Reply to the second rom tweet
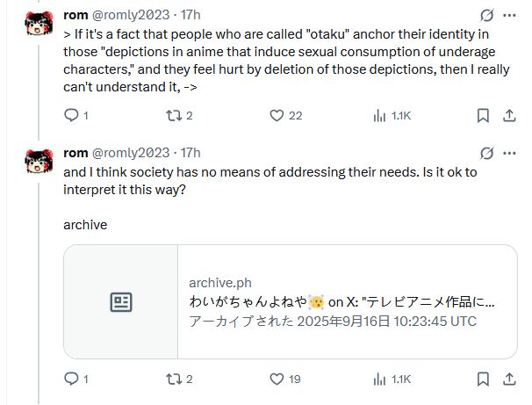 (x=72, y=380)
